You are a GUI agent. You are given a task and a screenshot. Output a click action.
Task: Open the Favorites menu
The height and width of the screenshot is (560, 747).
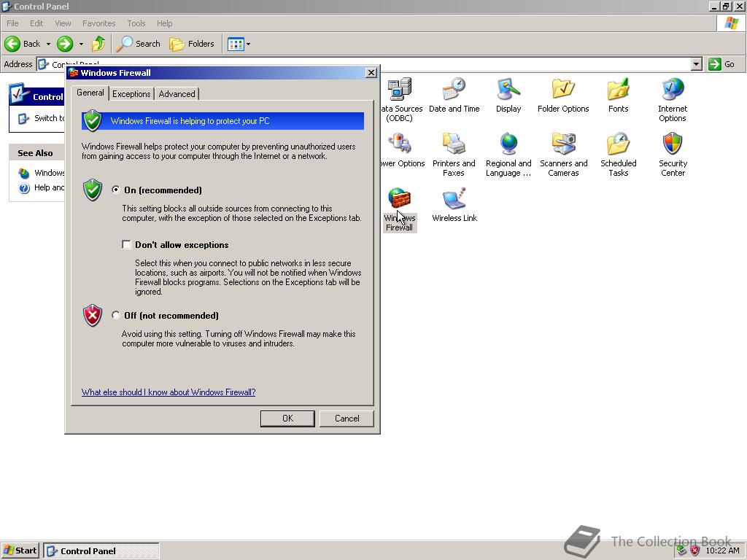[98, 23]
